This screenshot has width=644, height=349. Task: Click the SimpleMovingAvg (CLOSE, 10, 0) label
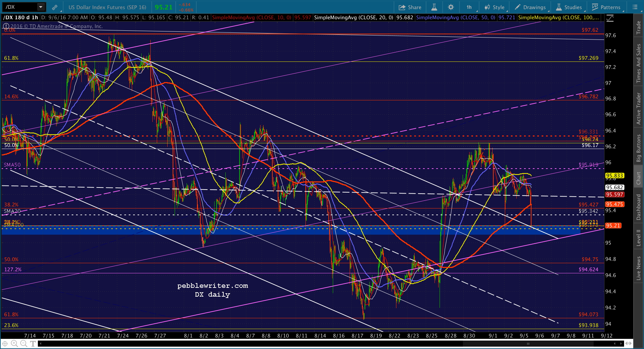point(252,18)
